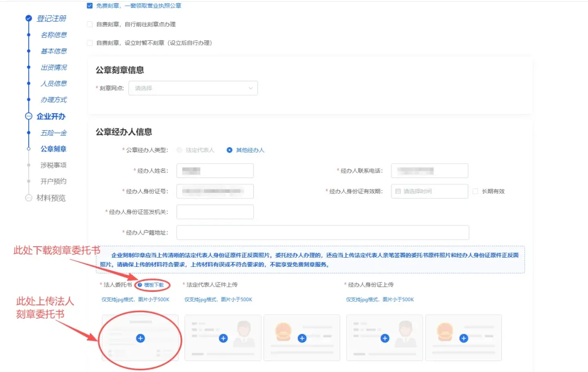This screenshot has width=588, height=372.
Task: Click the checkmark circle icon beside 登记注册 step
Action: tap(28, 18)
